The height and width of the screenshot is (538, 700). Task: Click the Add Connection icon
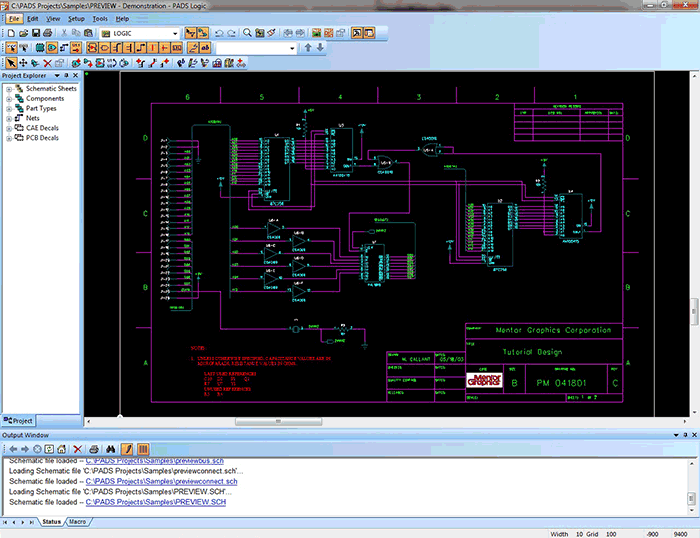pyautogui.click(x=88, y=63)
